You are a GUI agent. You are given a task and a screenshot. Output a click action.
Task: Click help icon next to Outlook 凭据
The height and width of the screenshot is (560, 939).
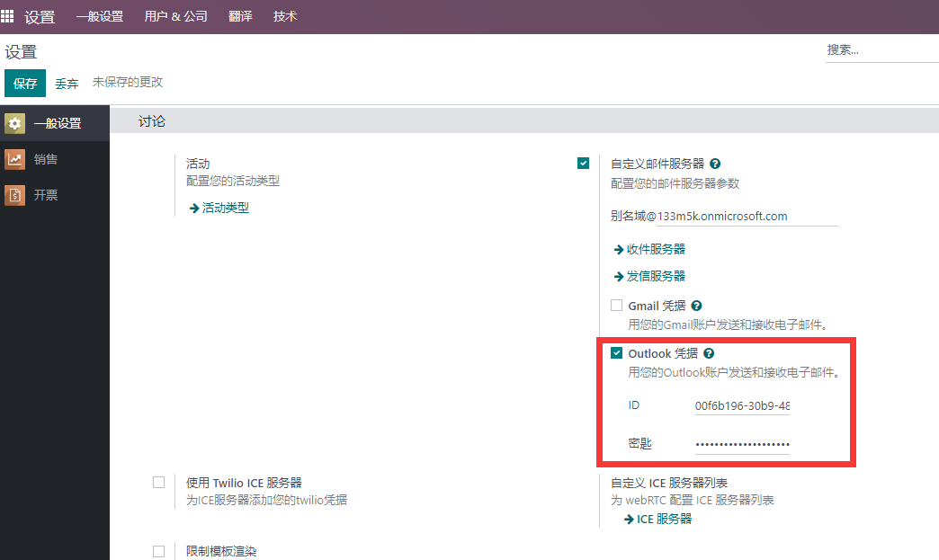click(709, 353)
